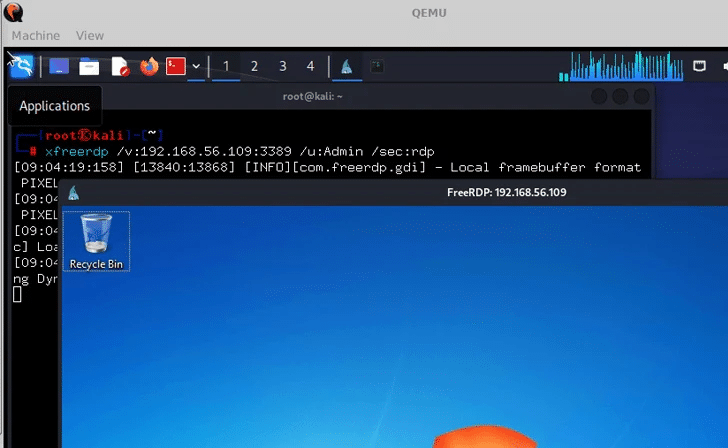Switch to workspace 2
Screen dimensions: 728x448
pos(254,66)
